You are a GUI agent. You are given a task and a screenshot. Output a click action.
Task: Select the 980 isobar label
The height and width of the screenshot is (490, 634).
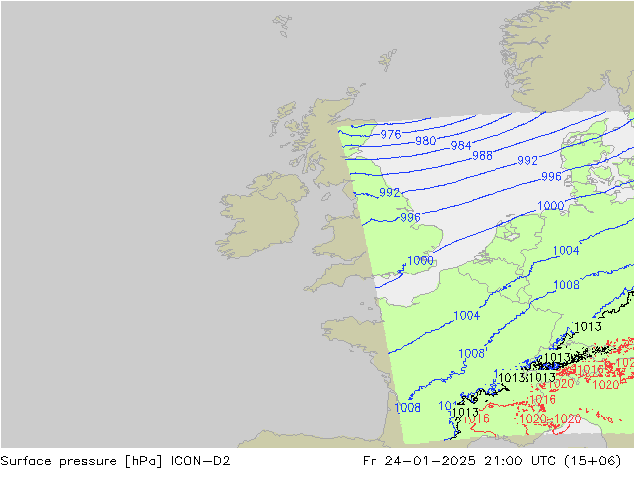pos(425,141)
